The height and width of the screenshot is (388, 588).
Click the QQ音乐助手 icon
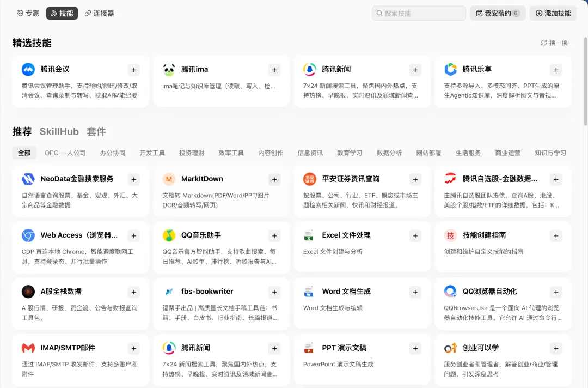point(169,235)
